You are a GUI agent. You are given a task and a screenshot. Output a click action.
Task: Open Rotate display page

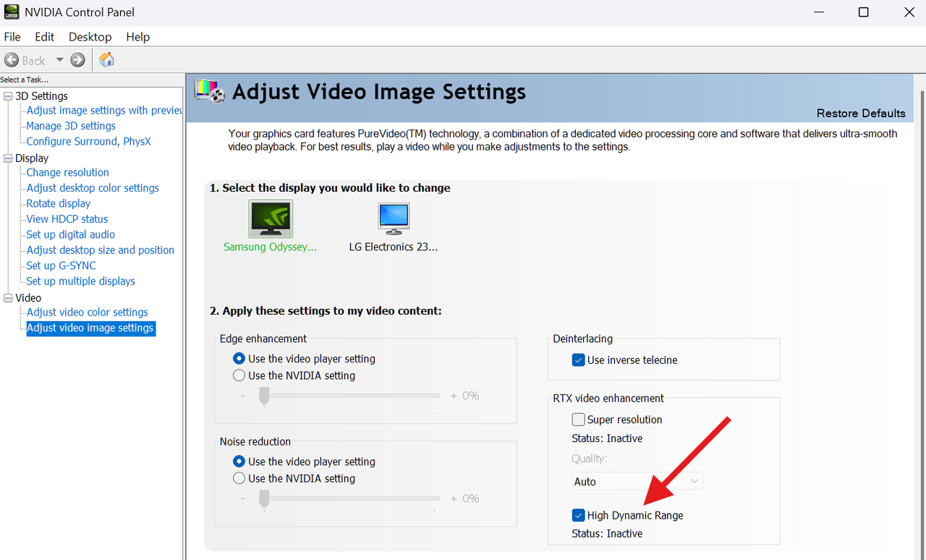(59, 204)
